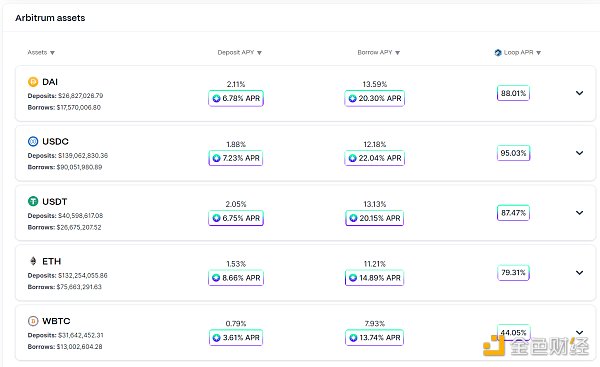Click the USDT token icon
This screenshot has width=600, height=367.
[33, 201]
